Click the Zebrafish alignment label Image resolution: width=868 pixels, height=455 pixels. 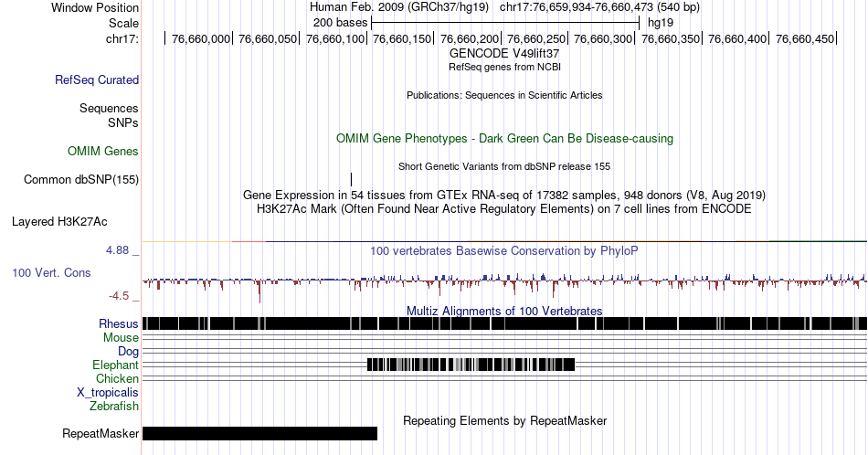point(113,406)
